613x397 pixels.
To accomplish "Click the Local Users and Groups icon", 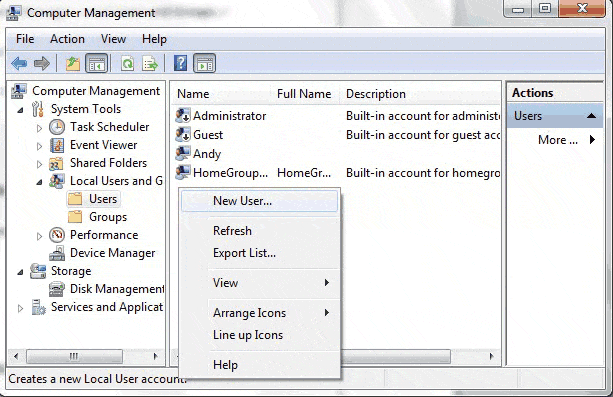I will click(x=57, y=181).
